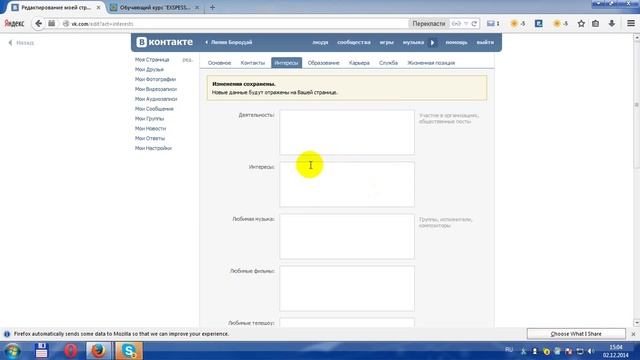
Task: Select the 'Жизненная позиция' tab
Action: (431, 63)
